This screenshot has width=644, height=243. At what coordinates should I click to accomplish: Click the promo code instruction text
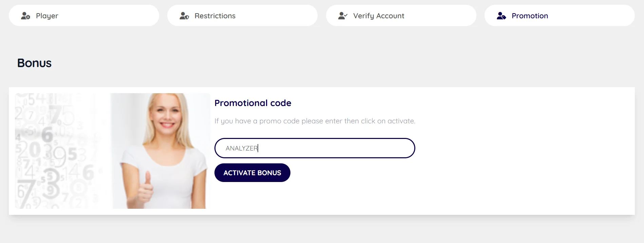pyautogui.click(x=315, y=121)
